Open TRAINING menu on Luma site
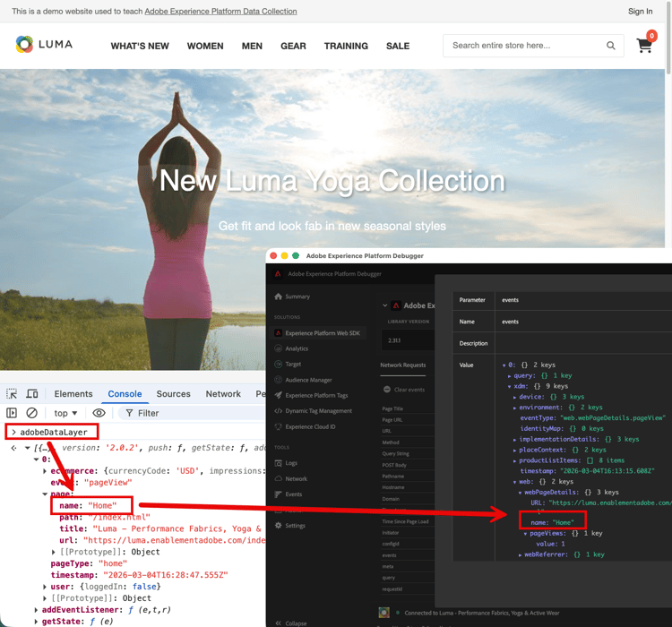This screenshot has height=627, width=672. [346, 46]
